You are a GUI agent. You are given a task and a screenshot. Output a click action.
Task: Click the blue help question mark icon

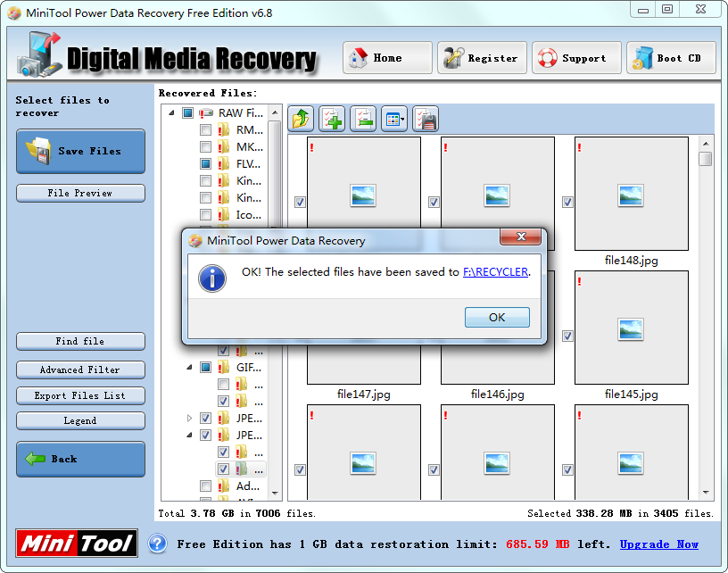point(157,544)
